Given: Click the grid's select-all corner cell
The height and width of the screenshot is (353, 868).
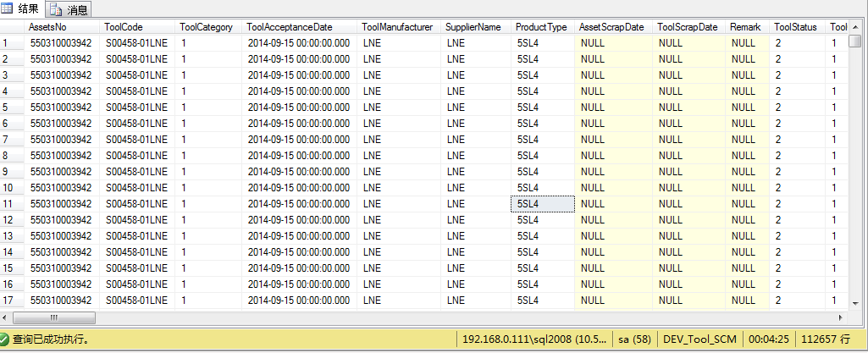Looking at the screenshot, I should point(12,27).
